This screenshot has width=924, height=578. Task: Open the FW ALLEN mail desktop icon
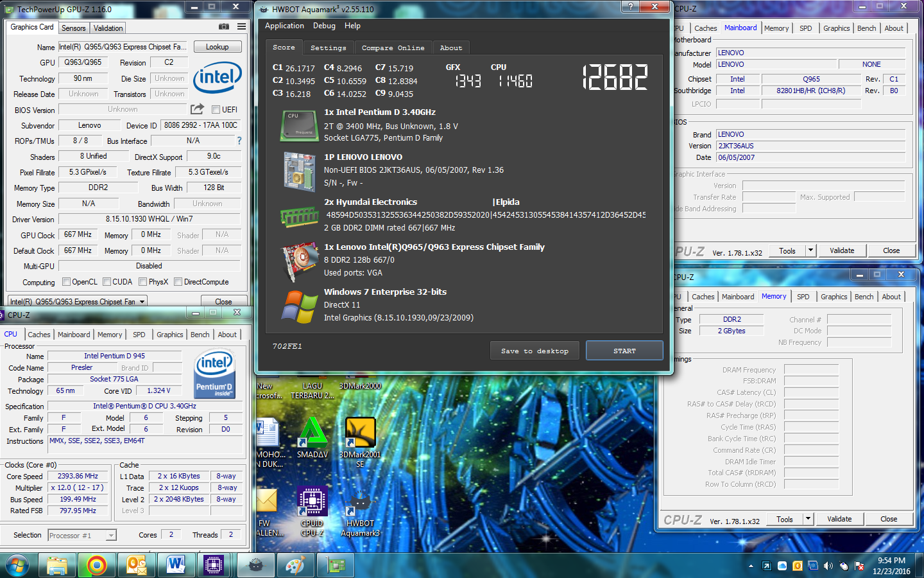tap(268, 511)
